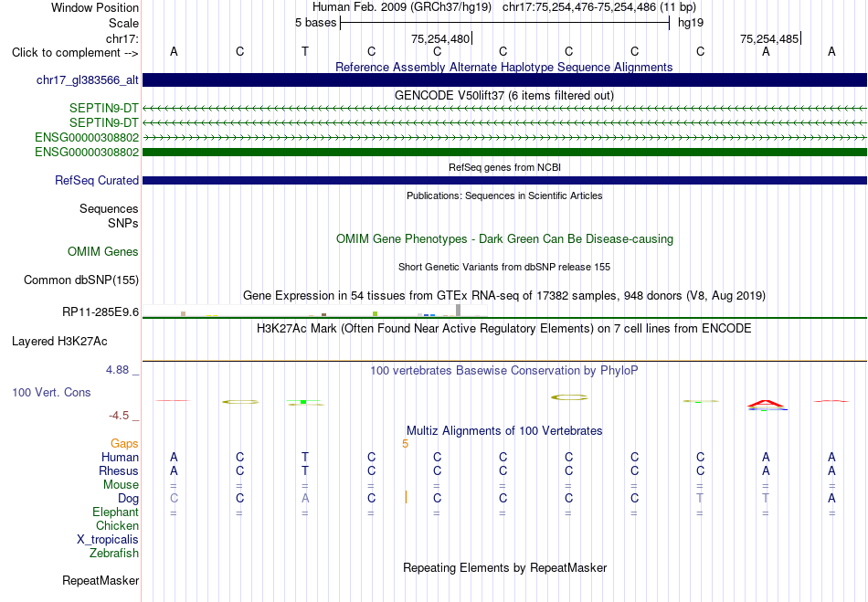868x602 pixels.
Task: Click the Common dbSNP(155) label
Action: 81,280
